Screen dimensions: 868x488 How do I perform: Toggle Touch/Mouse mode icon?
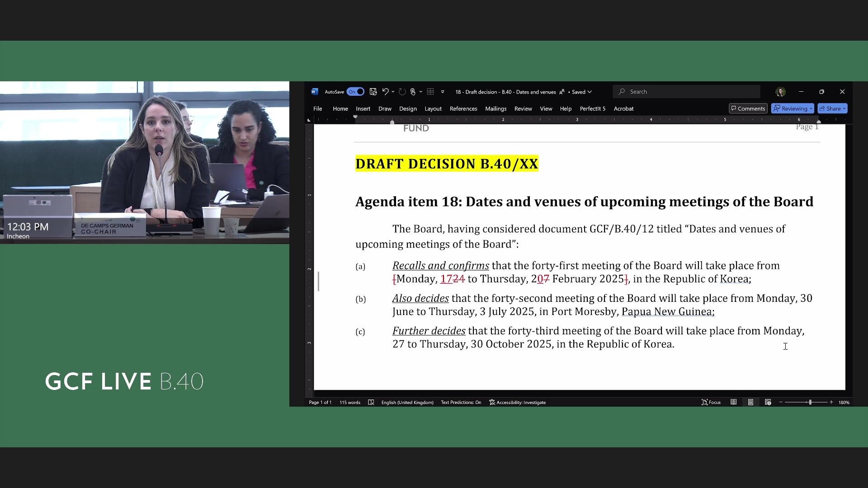[413, 92]
